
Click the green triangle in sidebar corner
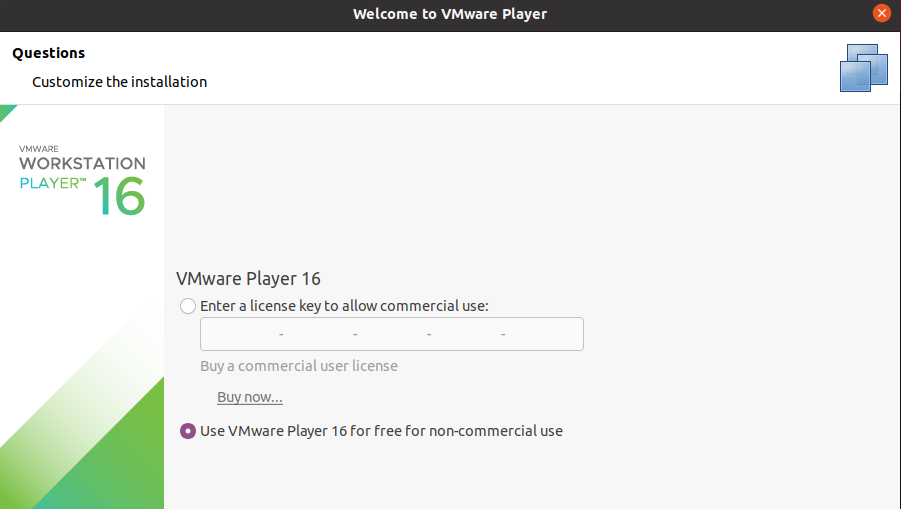click(8, 112)
